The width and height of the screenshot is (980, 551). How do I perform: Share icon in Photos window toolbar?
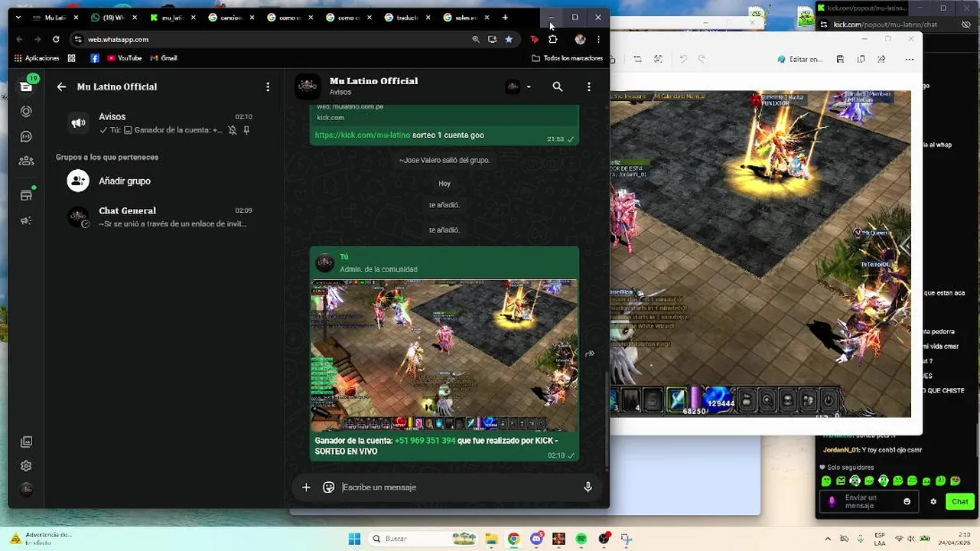[882, 59]
